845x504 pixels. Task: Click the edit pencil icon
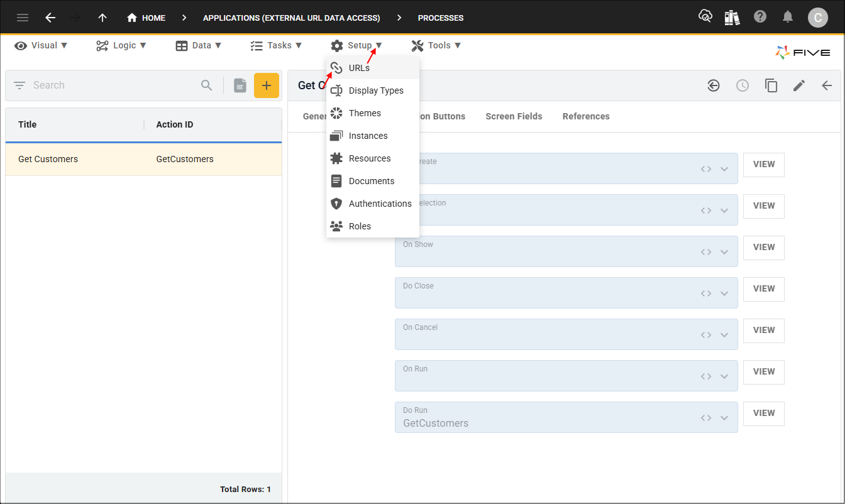(x=798, y=85)
